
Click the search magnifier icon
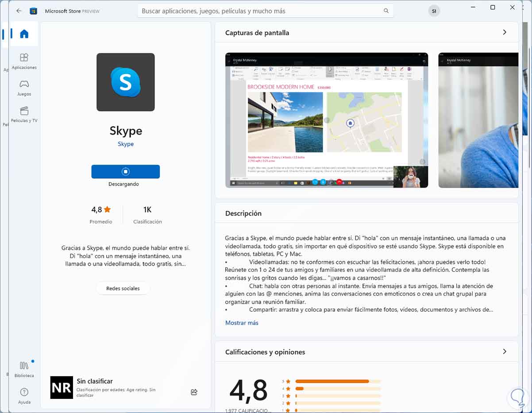386,11
